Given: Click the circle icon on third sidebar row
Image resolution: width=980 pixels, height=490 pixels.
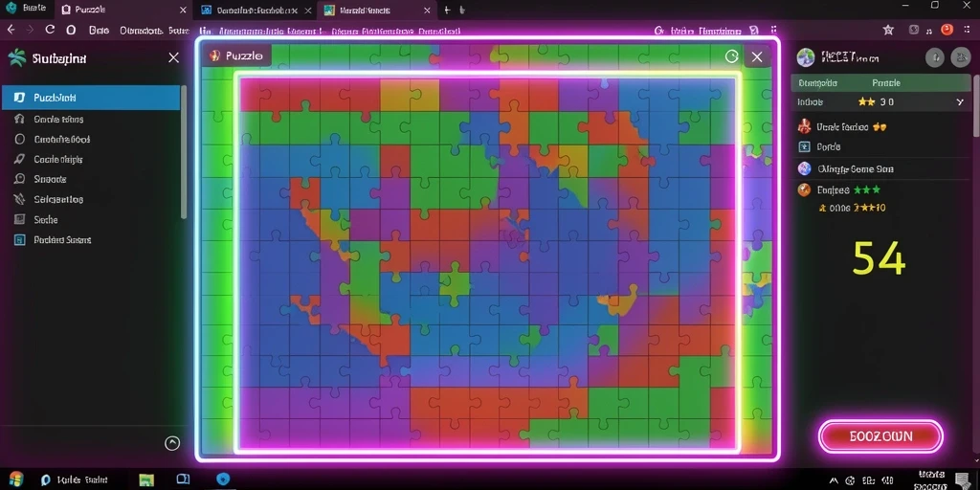Looking at the screenshot, I should tap(19, 139).
